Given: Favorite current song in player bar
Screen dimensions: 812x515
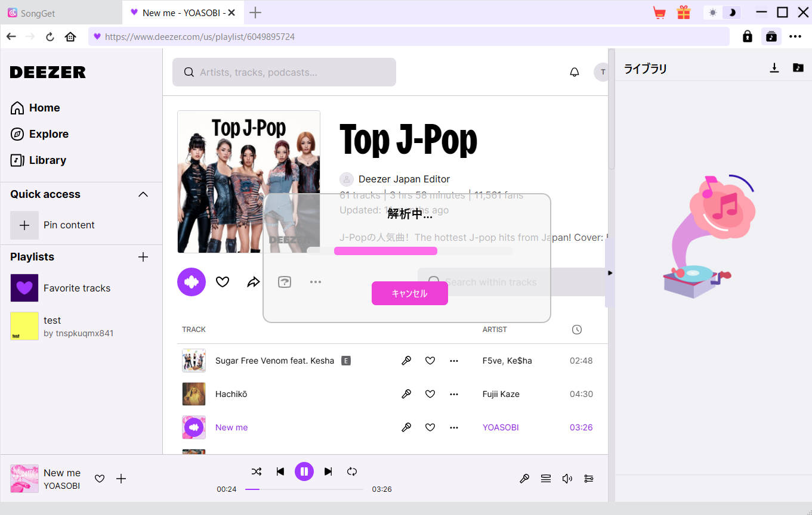Looking at the screenshot, I should pos(100,479).
